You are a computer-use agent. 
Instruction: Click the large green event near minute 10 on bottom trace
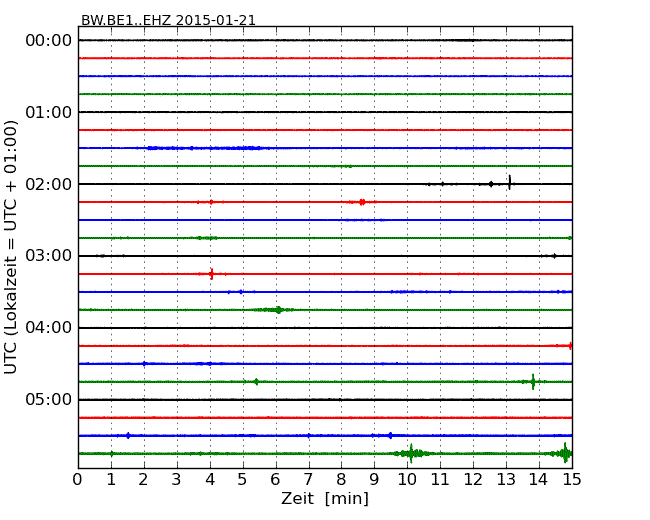(412, 453)
